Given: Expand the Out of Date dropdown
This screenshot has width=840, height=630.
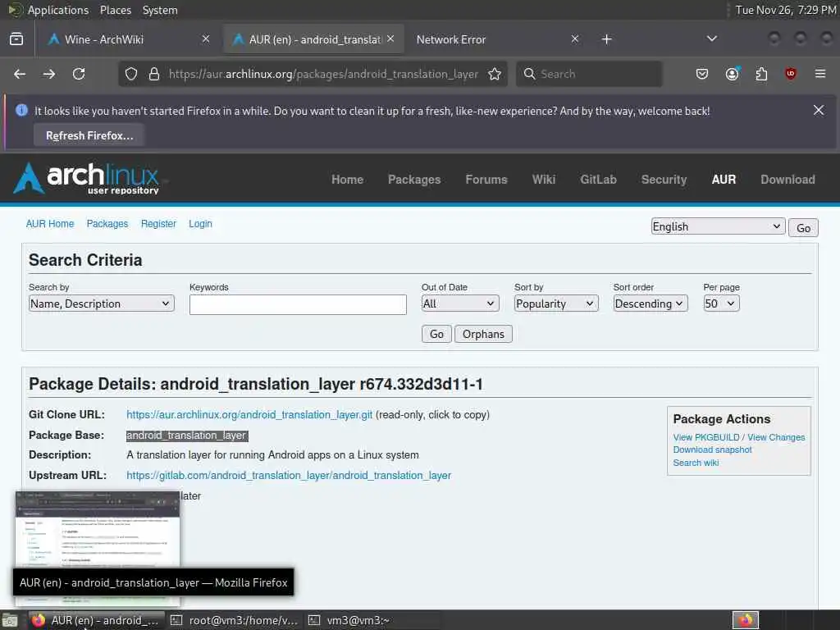Looking at the screenshot, I should click(459, 304).
